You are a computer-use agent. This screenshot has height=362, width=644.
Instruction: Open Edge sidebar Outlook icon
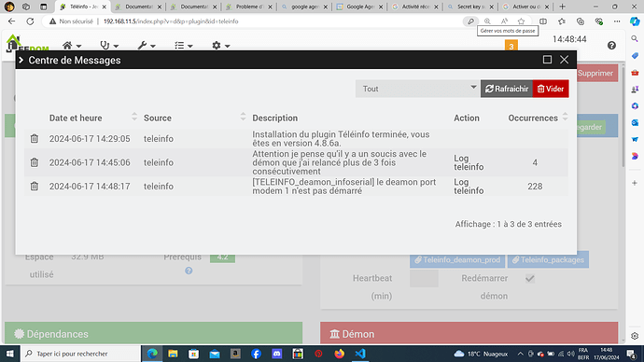point(635,123)
